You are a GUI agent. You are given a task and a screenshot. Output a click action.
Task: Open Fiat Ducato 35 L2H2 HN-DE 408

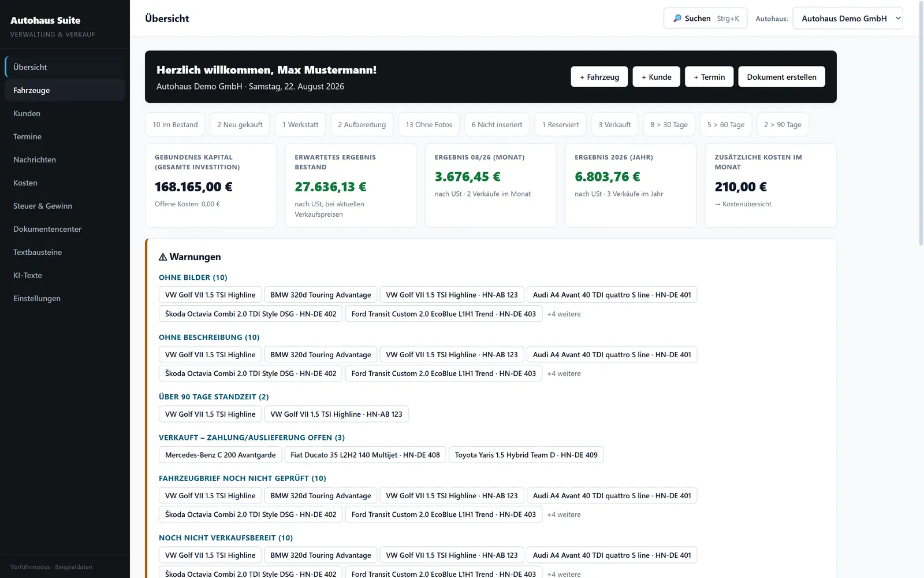coord(365,455)
